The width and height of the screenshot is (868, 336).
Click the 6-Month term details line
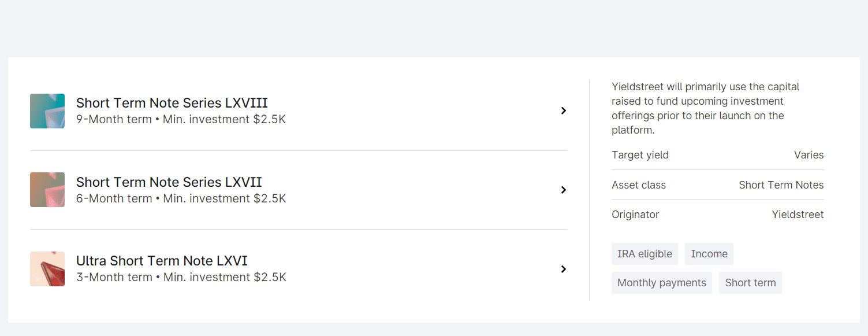(181, 198)
